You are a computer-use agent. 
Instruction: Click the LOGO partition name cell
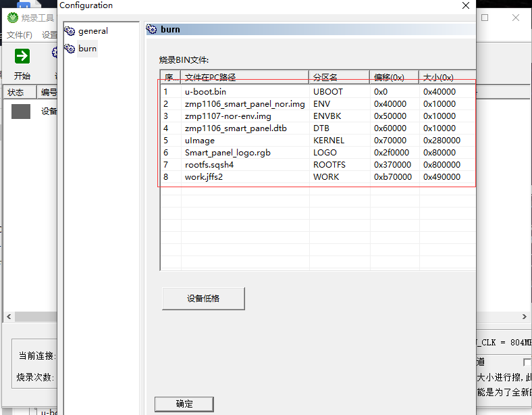click(x=325, y=153)
